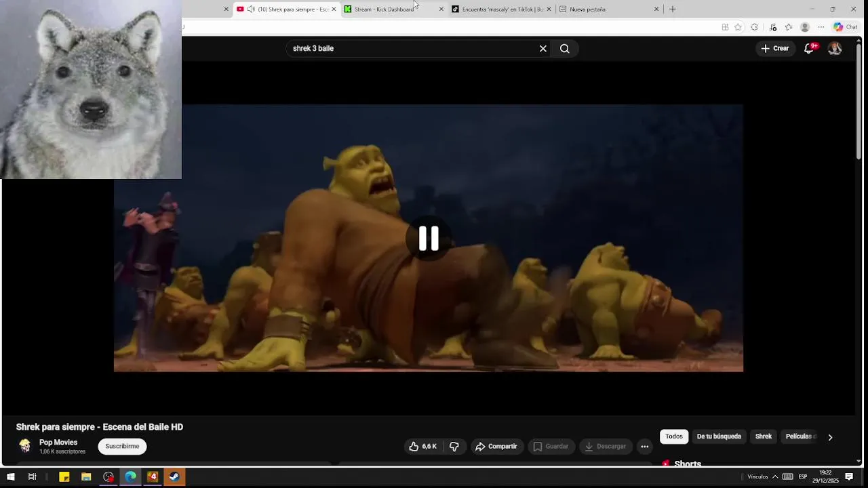Open Pop Movies channel avatar
This screenshot has height=488, width=868.
click(x=25, y=445)
